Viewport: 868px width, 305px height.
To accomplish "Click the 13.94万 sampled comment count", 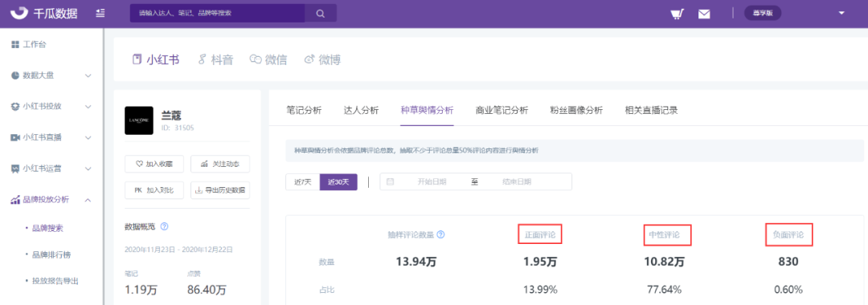I will [x=416, y=262].
